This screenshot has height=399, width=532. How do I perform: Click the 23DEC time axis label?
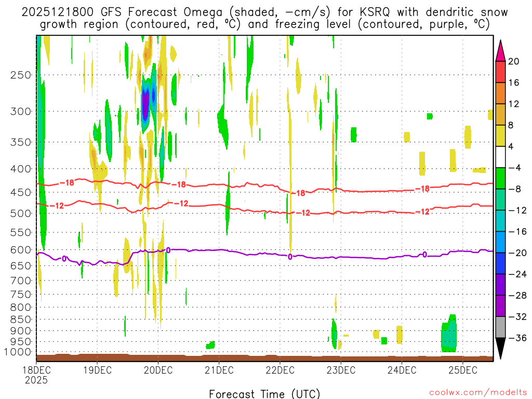(341, 370)
